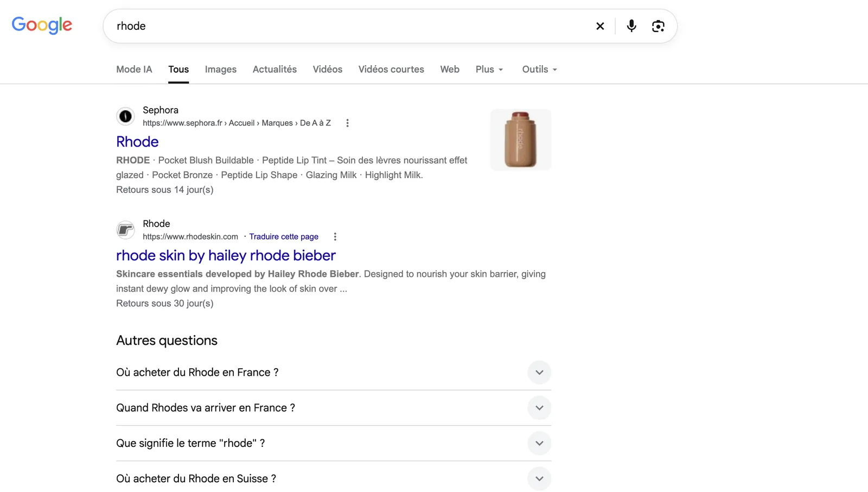Start voice search with the microphone icon
The height and width of the screenshot is (492, 868).
[631, 26]
